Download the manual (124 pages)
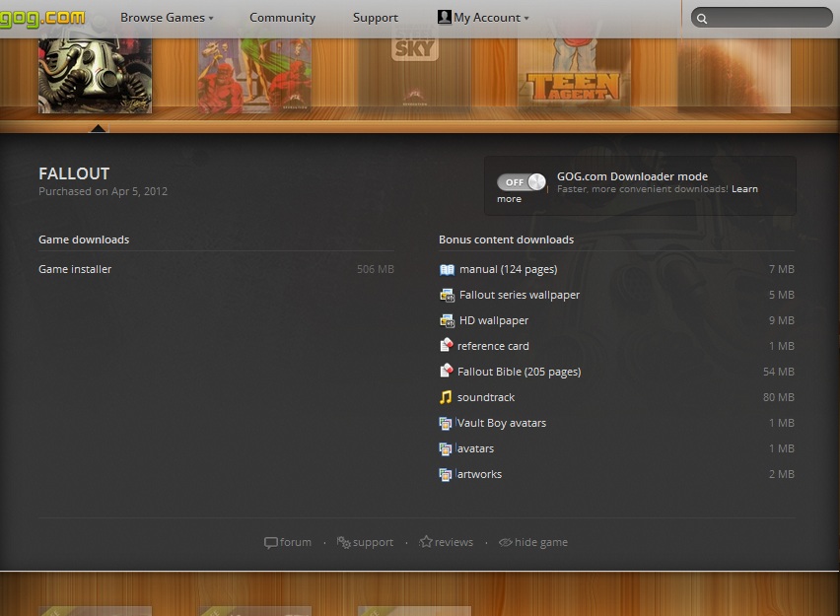Screen dimensions: 840x616 point(508,269)
